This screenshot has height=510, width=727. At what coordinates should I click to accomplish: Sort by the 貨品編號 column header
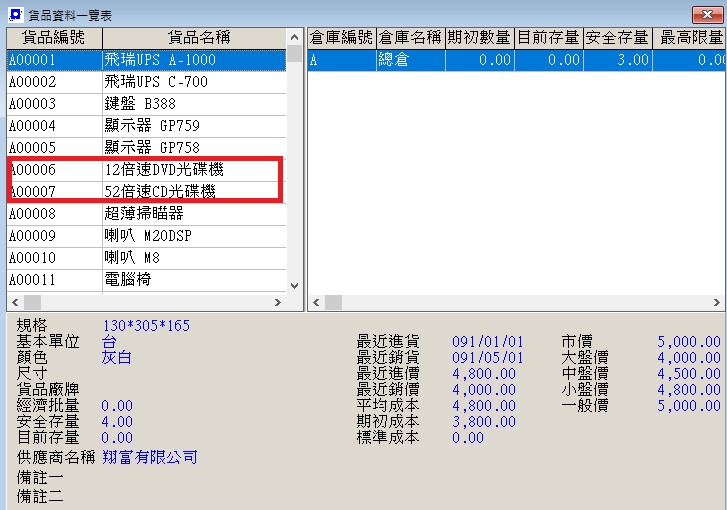(54, 38)
